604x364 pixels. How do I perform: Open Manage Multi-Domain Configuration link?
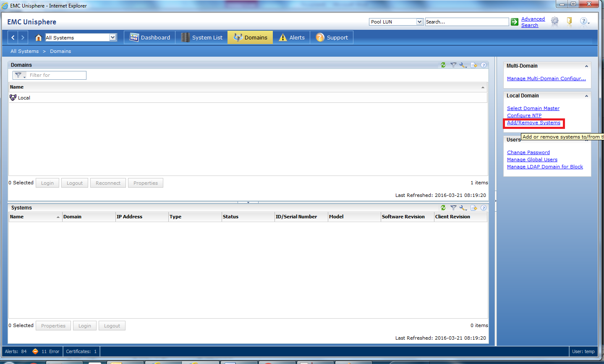[x=546, y=79]
